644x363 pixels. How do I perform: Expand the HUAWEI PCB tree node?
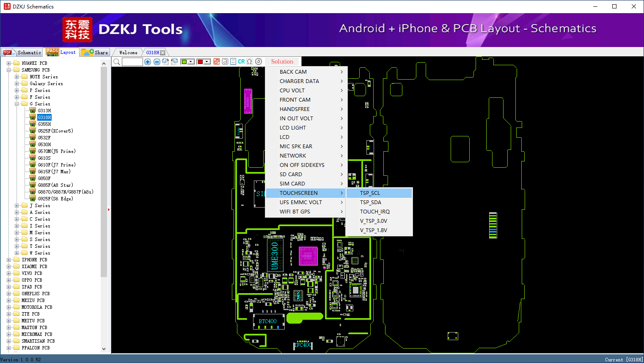[8, 63]
